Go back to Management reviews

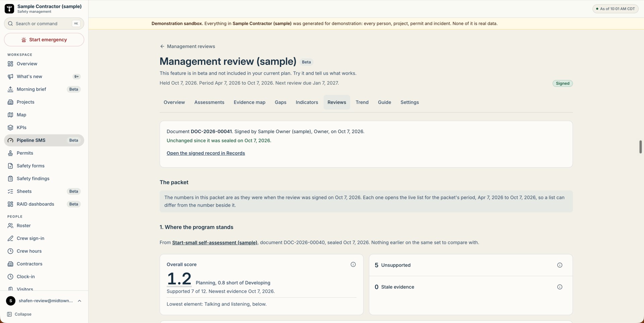click(187, 46)
